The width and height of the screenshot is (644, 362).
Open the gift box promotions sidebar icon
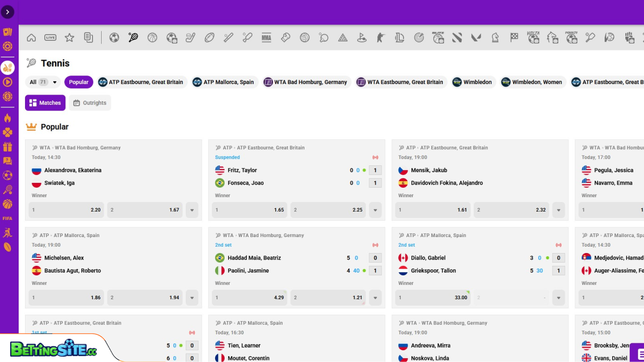click(7, 147)
